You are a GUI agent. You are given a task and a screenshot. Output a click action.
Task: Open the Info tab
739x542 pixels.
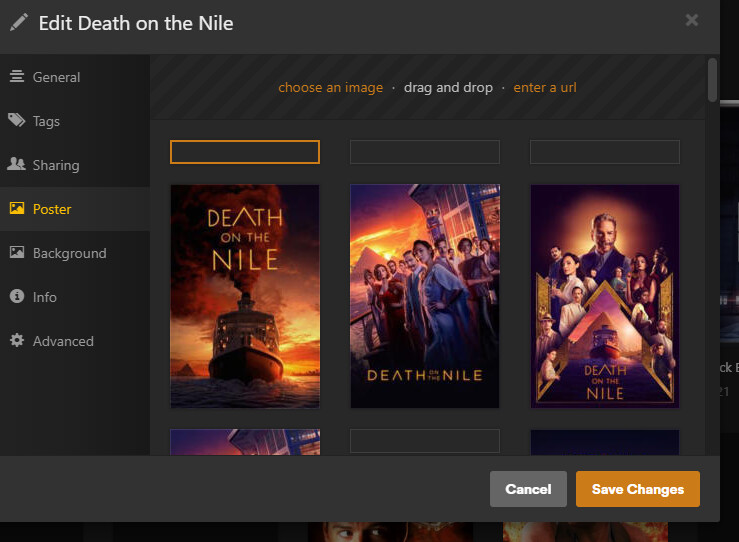[x=75, y=297]
